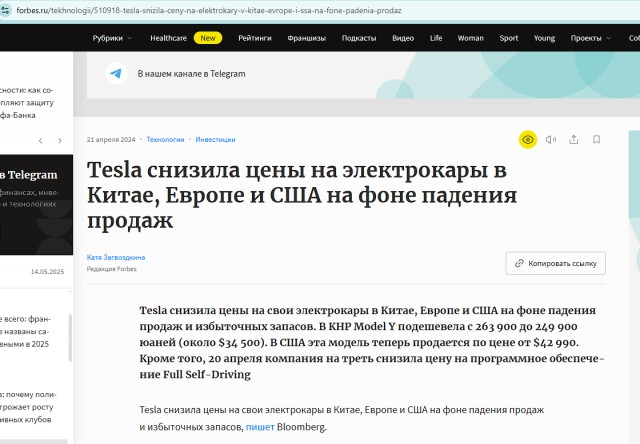
Task: Click the Telegram paper plane icon
Action: click(x=116, y=73)
